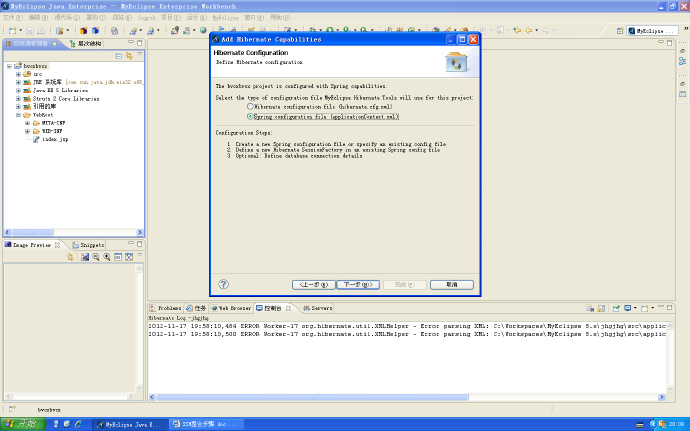Click the help question-mark icon in the dialog
This screenshot has height=431, width=690.
(224, 284)
